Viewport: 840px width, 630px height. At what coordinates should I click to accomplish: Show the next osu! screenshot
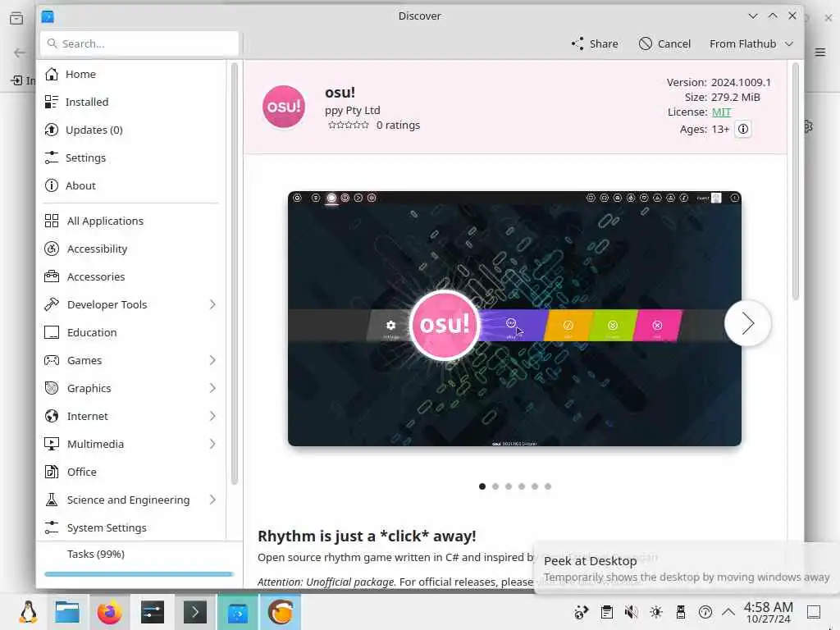click(747, 323)
